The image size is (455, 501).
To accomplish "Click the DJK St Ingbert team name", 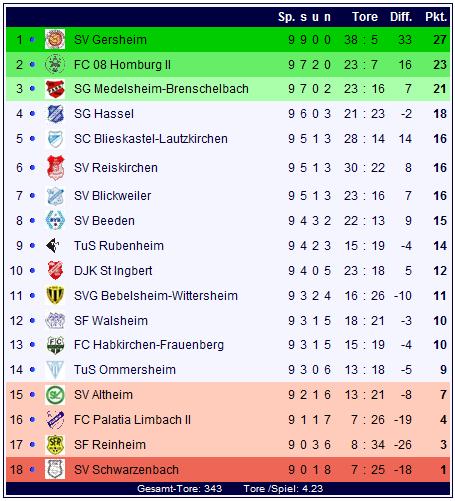I will pos(113,271).
